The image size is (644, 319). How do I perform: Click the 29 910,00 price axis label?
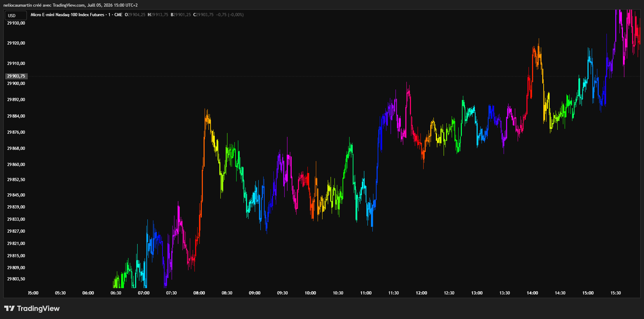pos(16,64)
